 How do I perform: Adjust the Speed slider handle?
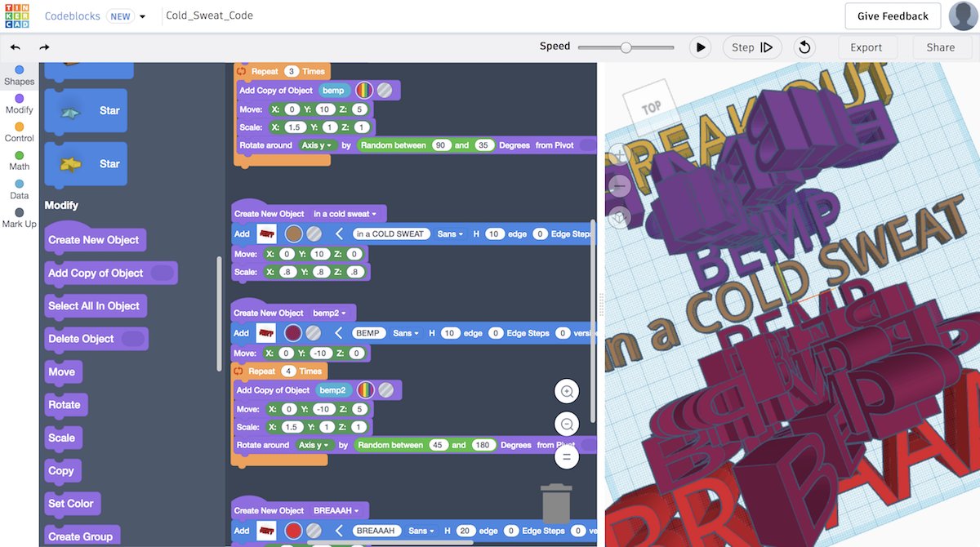626,47
